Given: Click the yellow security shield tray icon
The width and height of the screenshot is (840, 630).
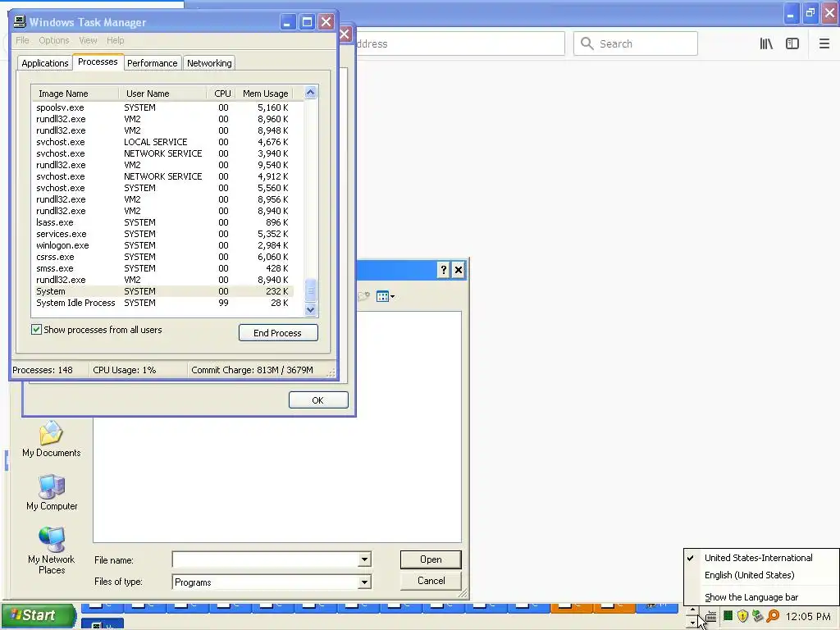Looking at the screenshot, I should coord(742,616).
